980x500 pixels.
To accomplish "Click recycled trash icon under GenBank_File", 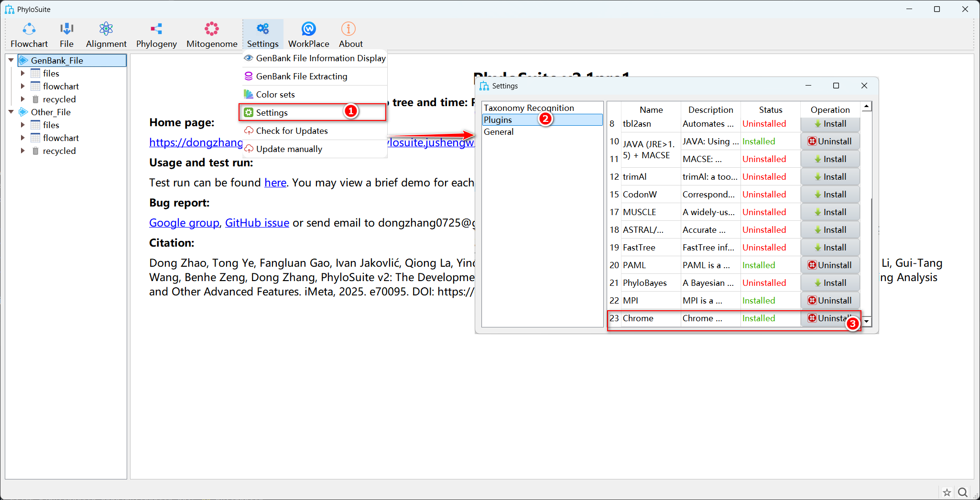I will [x=35, y=99].
